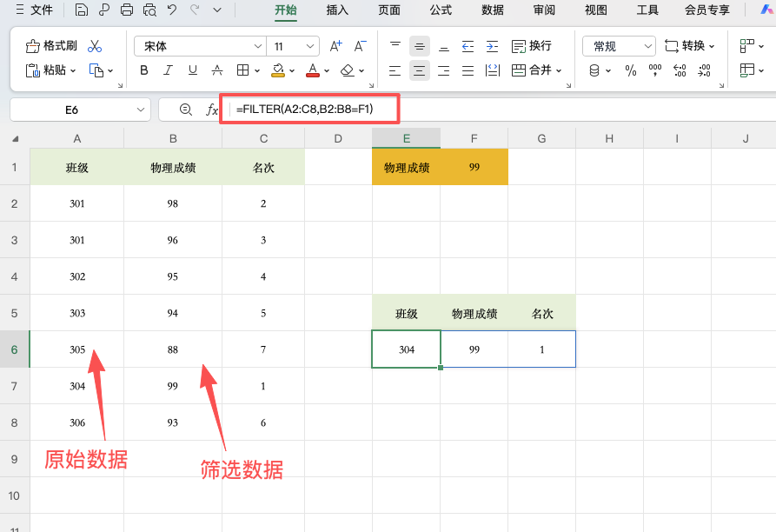Select the Cut (scissors) tool
This screenshot has height=532, width=776.
(x=93, y=46)
